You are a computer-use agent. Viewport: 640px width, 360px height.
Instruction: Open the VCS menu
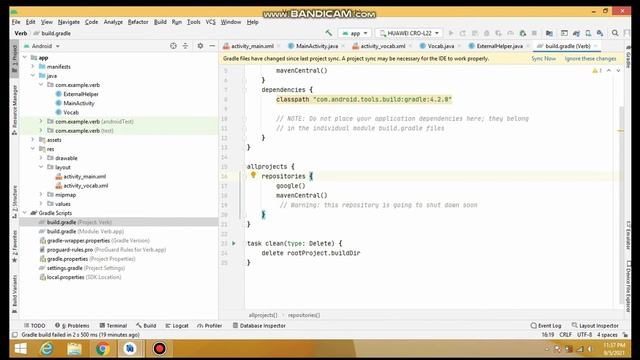[x=210, y=22]
